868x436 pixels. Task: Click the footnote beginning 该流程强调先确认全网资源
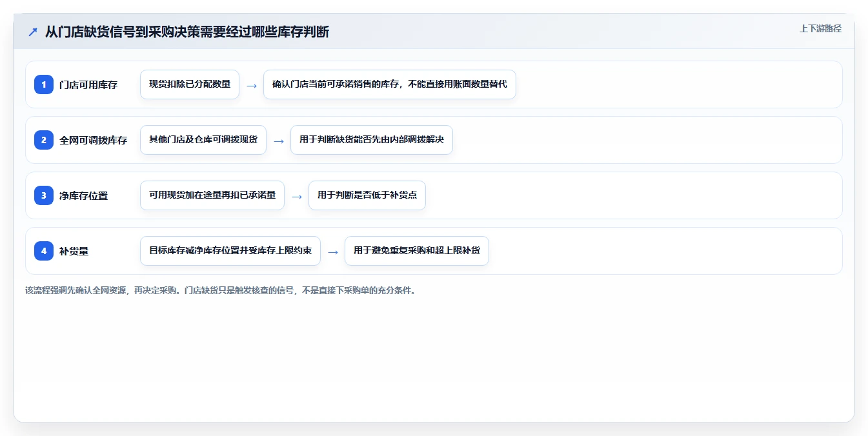(221, 290)
